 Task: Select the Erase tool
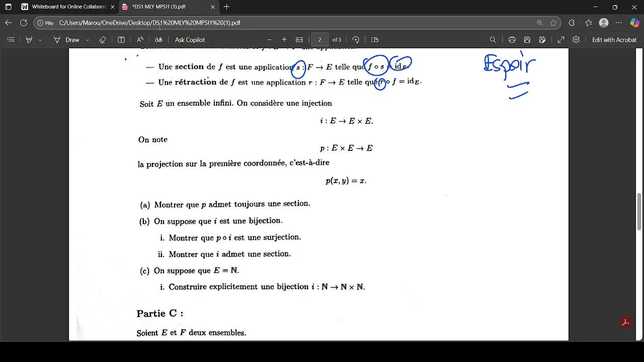tap(103, 40)
